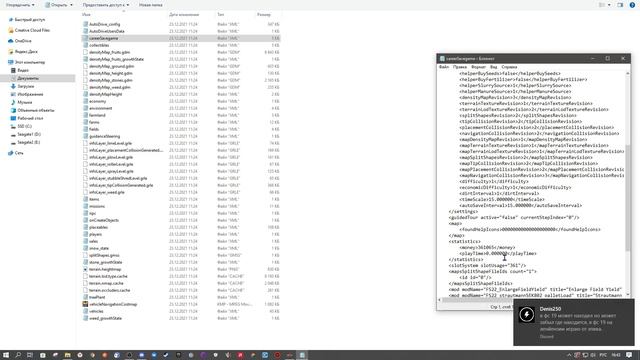Select the careerSavegame file icon
The width and height of the screenshot is (640, 360).
coord(85,38)
